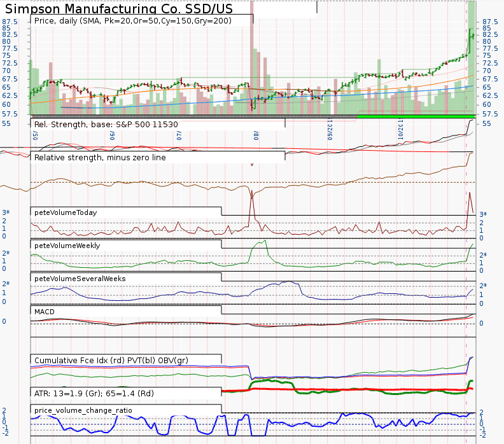This screenshot has height=444, width=504.
Task: Click 75 on the right price axis
Action: [x=487, y=55]
